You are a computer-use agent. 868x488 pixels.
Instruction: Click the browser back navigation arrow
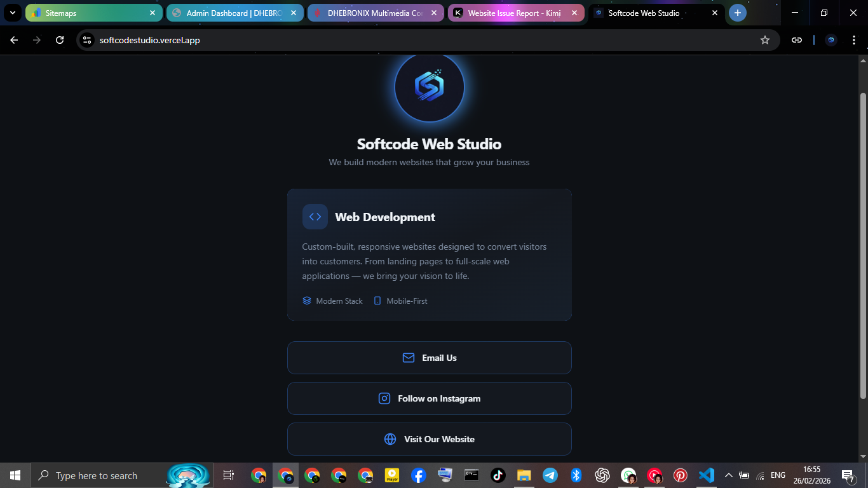tap(13, 39)
